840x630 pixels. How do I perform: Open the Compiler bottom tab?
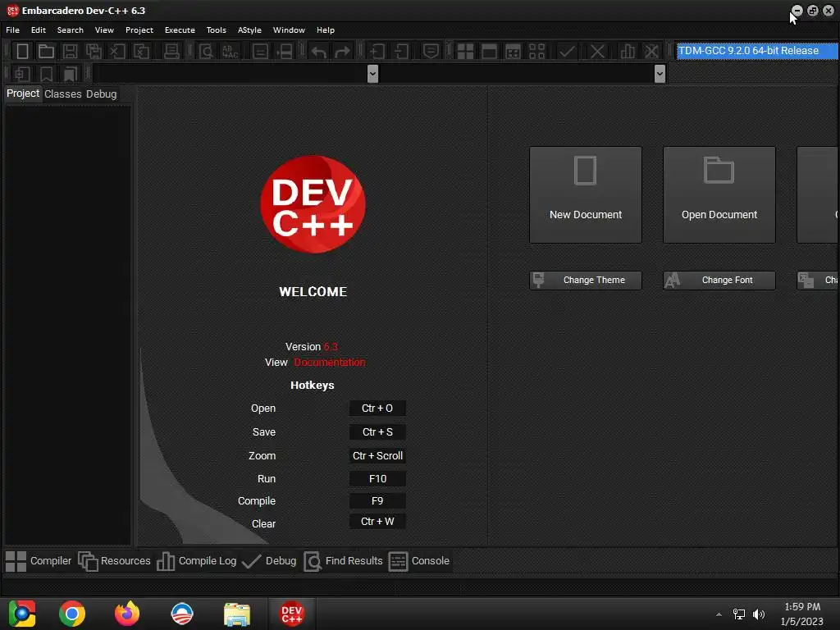pos(39,561)
